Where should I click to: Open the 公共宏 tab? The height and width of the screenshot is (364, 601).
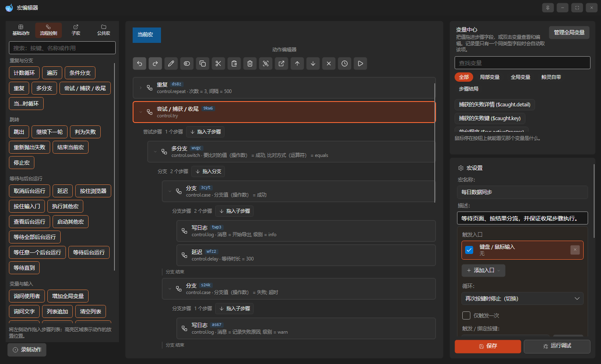coord(104,30)
